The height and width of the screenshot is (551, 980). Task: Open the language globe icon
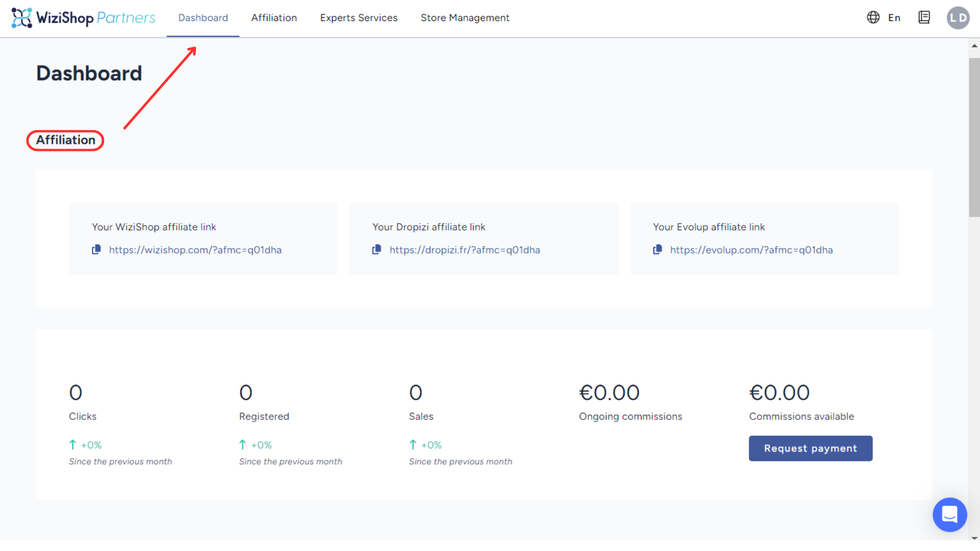tap(873, 17)
